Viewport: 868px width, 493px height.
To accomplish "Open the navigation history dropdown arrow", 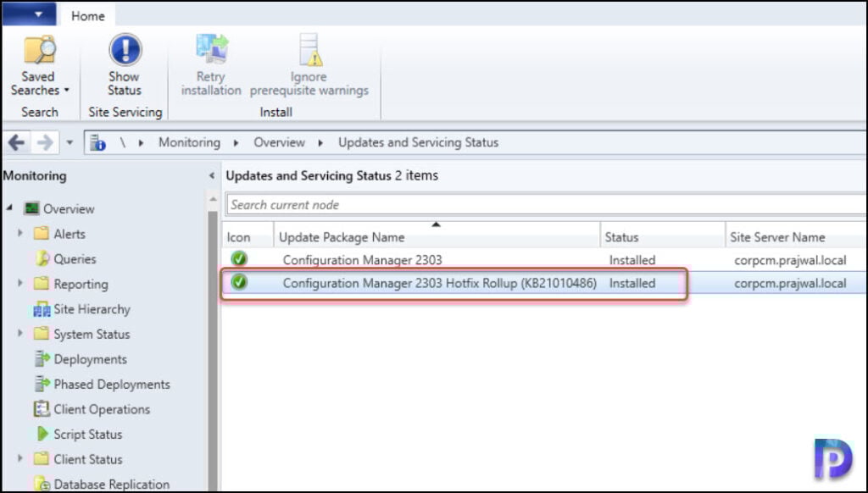I will click(x=70, y=143).
